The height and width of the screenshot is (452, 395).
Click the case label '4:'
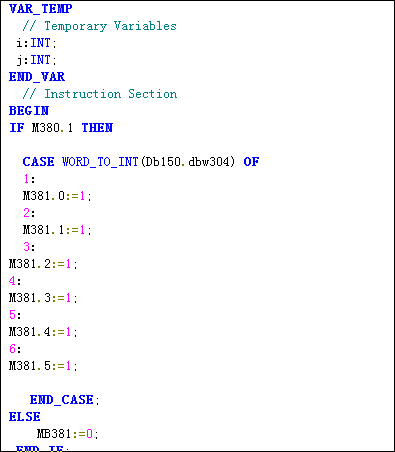coord(15,281)
